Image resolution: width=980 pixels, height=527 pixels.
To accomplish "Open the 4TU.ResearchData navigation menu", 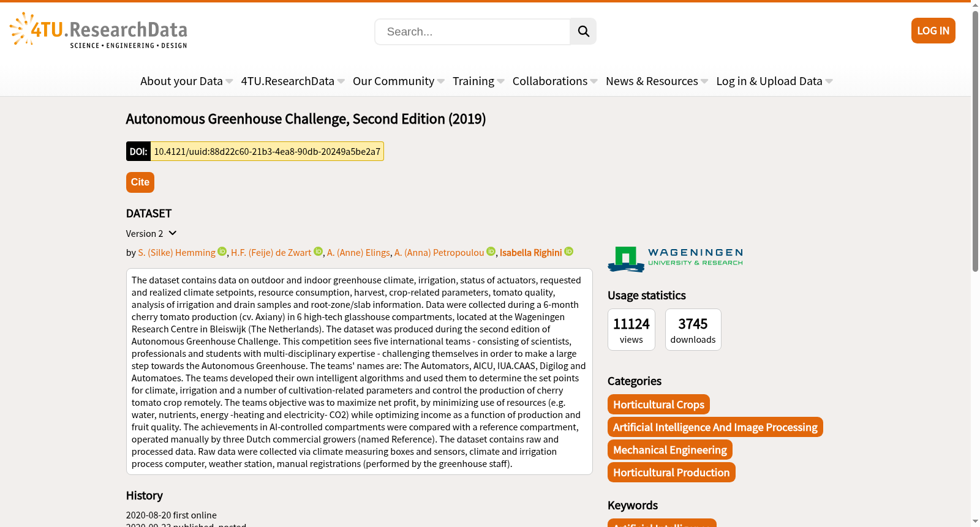I will 293,81.
